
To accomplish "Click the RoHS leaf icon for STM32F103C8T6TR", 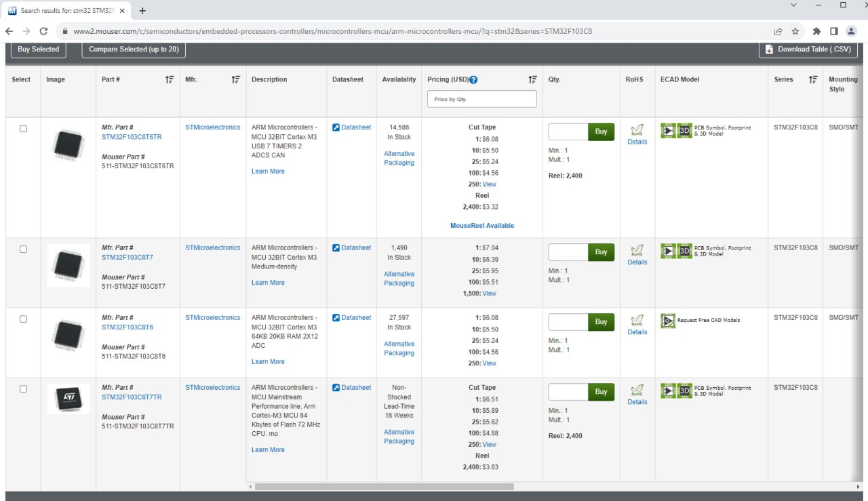I will 637,129.
